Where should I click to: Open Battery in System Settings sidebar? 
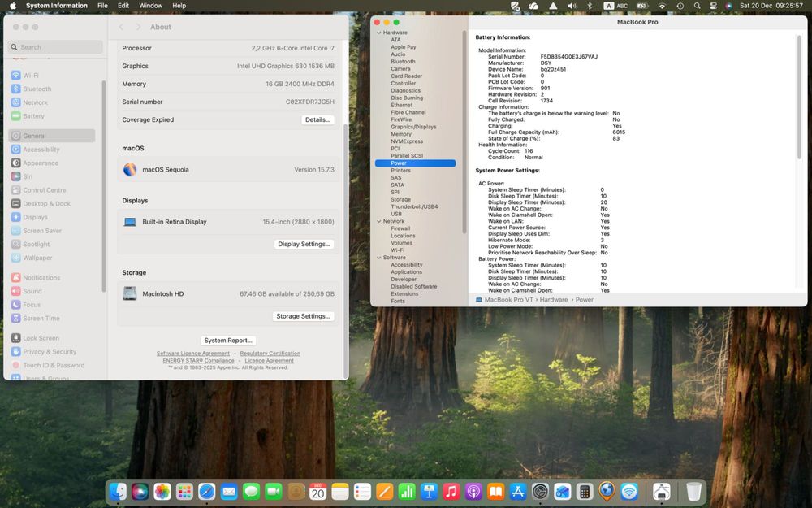[52, 116]
